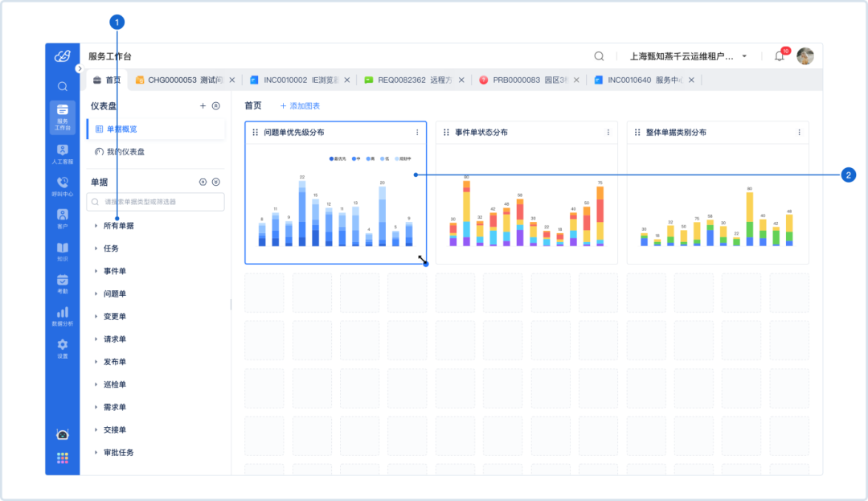Open the 需求单 list item

click(115, 408)
